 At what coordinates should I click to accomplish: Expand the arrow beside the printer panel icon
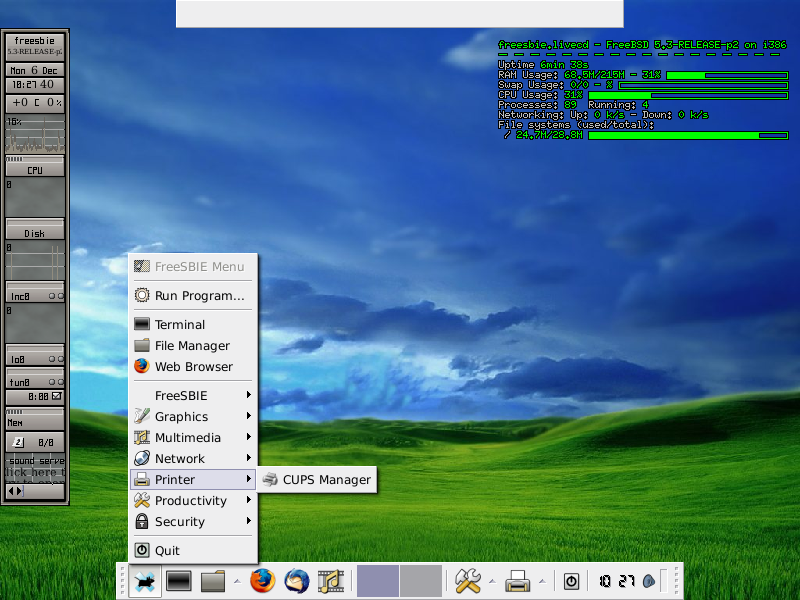(x=542, y=581)
